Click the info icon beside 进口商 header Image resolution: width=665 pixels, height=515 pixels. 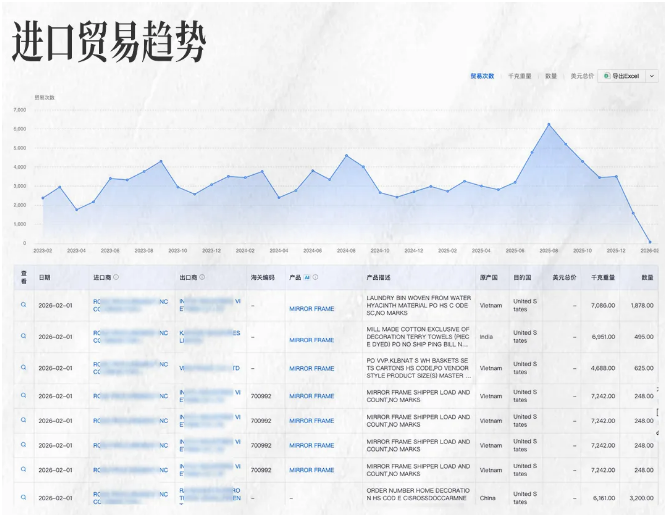pos(116,277)
